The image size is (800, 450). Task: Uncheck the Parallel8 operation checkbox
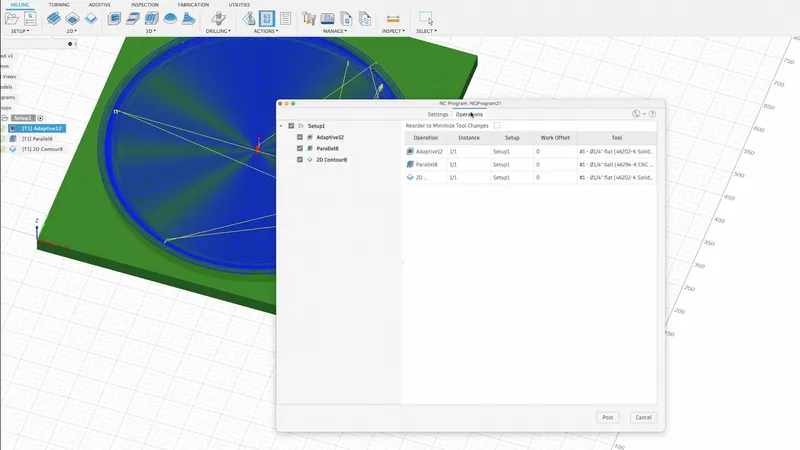click(300, 148)
